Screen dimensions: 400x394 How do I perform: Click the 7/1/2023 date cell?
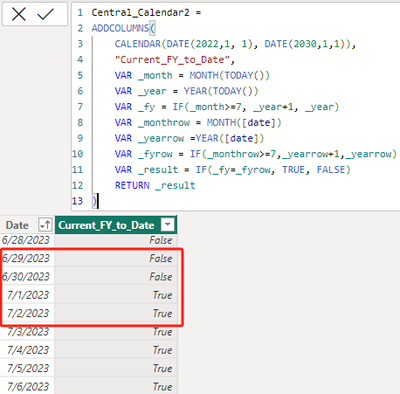pos(28,295)
